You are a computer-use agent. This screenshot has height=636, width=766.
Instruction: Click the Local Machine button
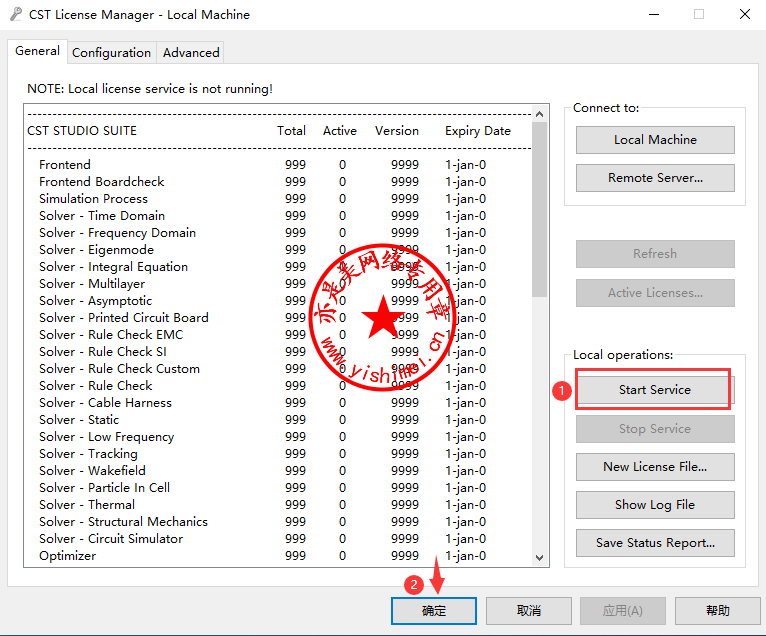tap(655, 140)
